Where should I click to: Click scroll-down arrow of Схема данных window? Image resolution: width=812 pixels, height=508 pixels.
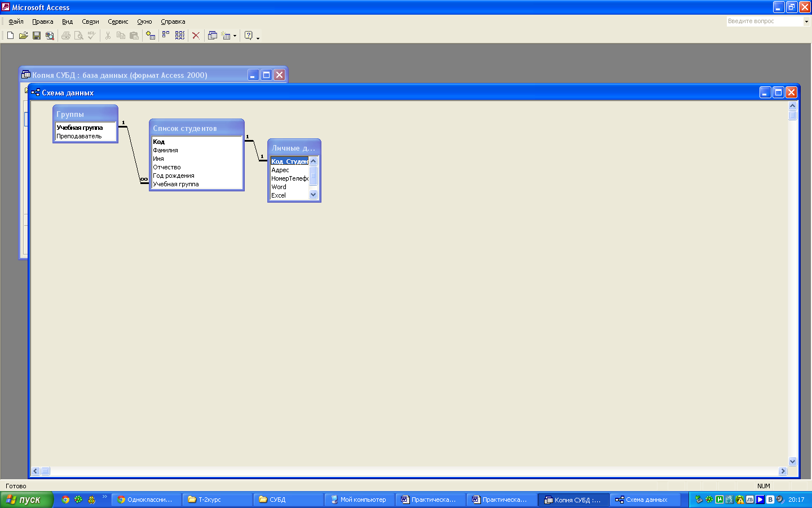[792, 461]
